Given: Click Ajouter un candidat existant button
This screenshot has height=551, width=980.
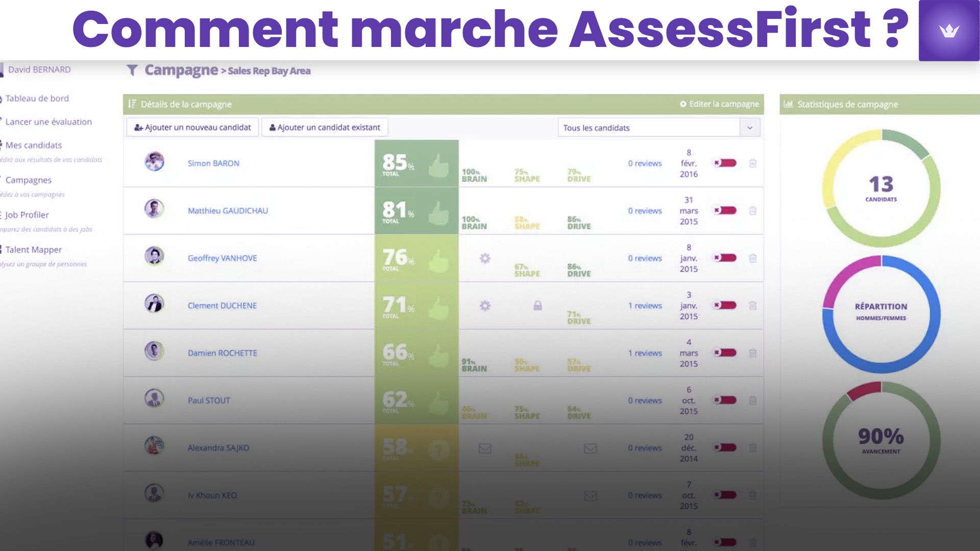Looking at the screenshot, I should click(x=325, y=128).
